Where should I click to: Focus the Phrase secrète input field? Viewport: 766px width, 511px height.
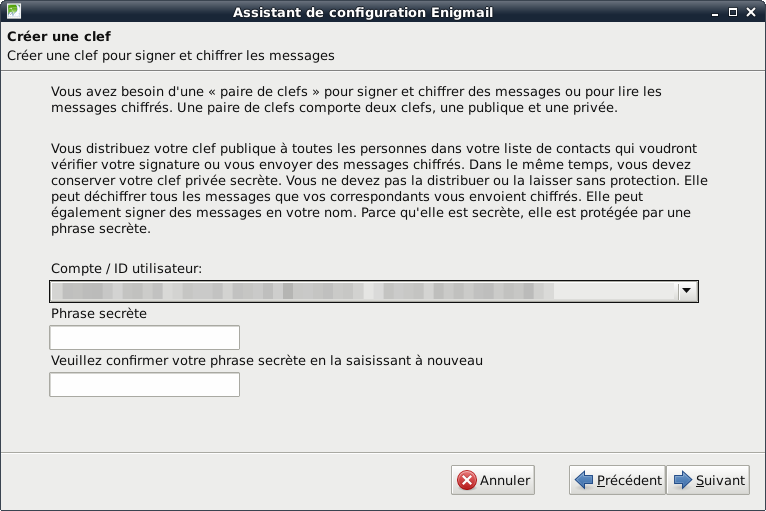[144, 338]
